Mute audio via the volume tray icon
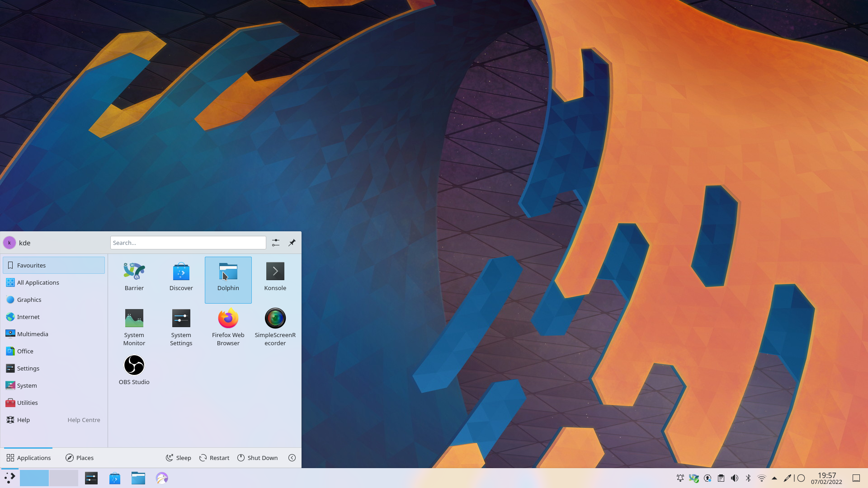The height and width of the screenshot is (488, 868). [x=735, y=478]
